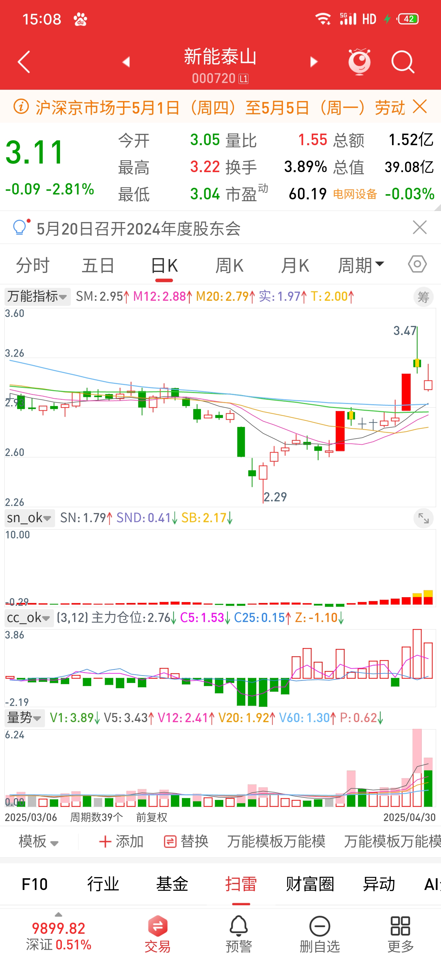Screen dimensions: 441x980
Task: Tap the 周期数39个 label
Action: pos(96,817)
